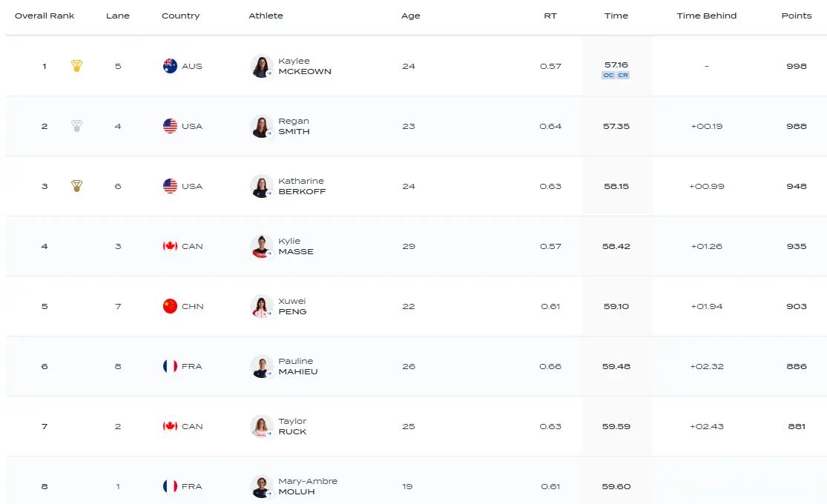827x504 pixels.
Task: Click the silver medal icon beside Regan Smith's rank
Action: (x=76, y=126)
